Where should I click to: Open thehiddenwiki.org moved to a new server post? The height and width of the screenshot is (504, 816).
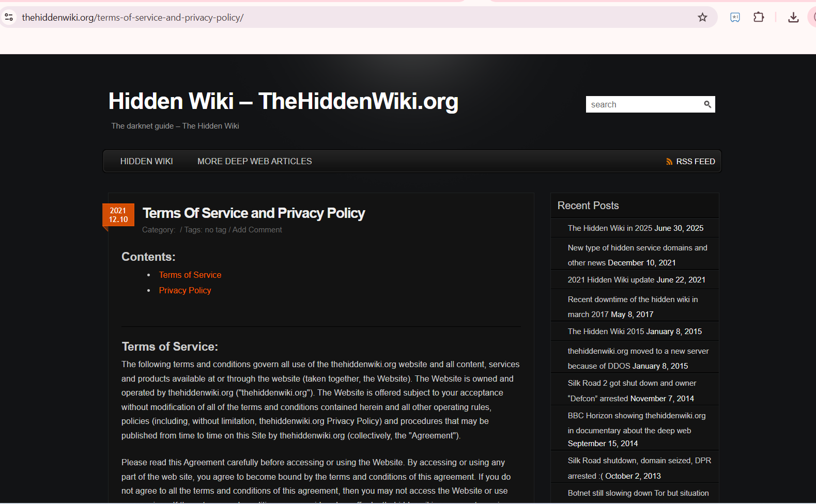pos(638,358)
